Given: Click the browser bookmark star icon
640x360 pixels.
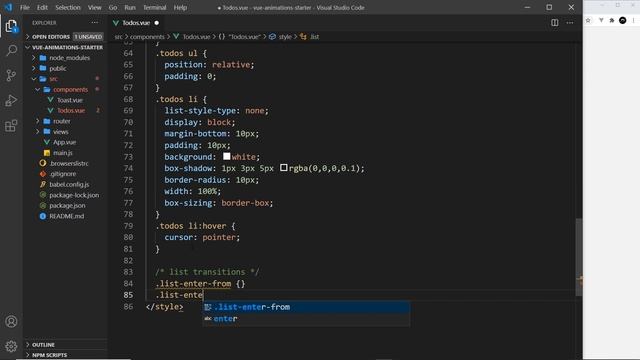Looking at the screenshot, I should coord(588,20).
